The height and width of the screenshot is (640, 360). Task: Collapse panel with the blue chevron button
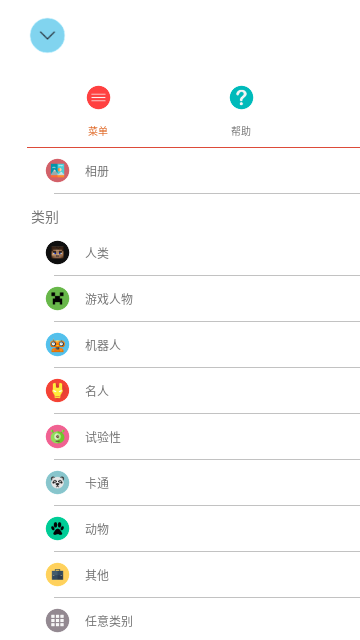(47, 36)
